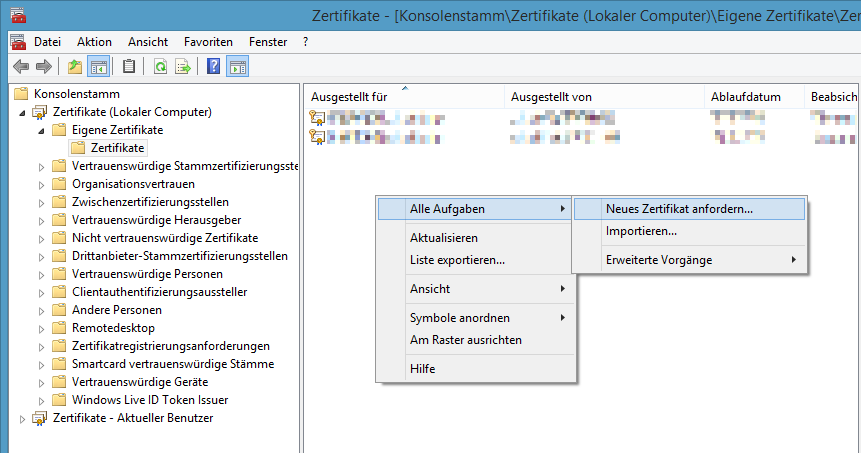The image size is (861, 453).
Task: Expand Zertifikate - Aktueller Benutzer node
Action: tap(23, 418)
